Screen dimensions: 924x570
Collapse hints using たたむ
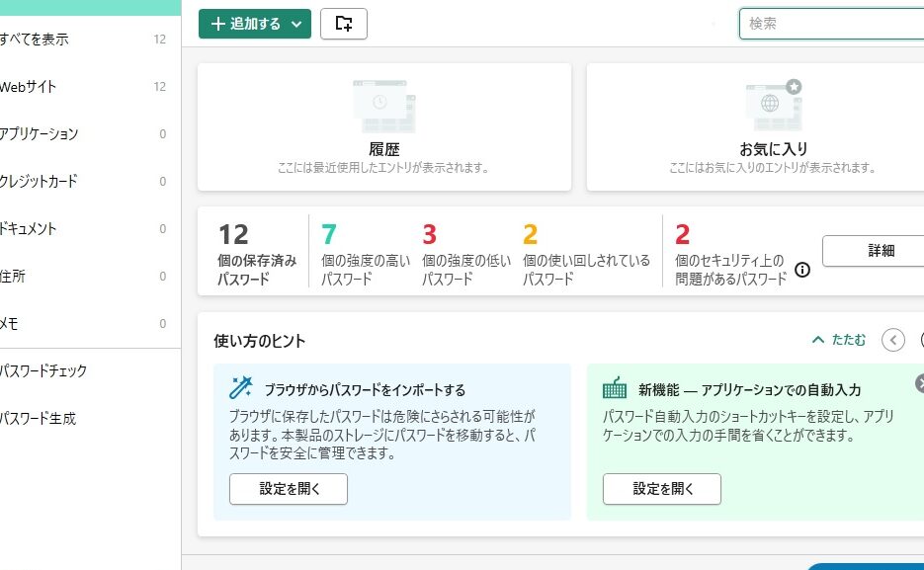point(838,340)
